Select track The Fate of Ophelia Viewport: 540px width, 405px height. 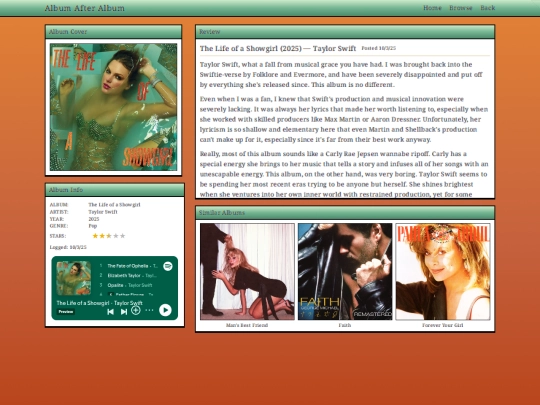click(x=128, y=266)
